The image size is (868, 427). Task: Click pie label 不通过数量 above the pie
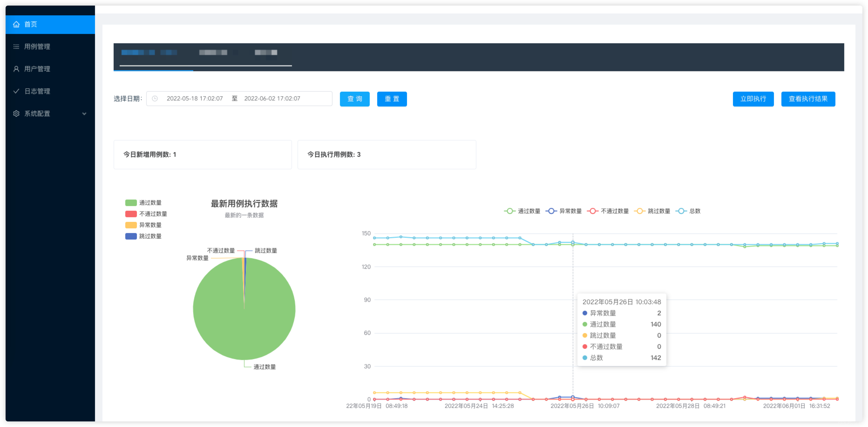point(221,250)
